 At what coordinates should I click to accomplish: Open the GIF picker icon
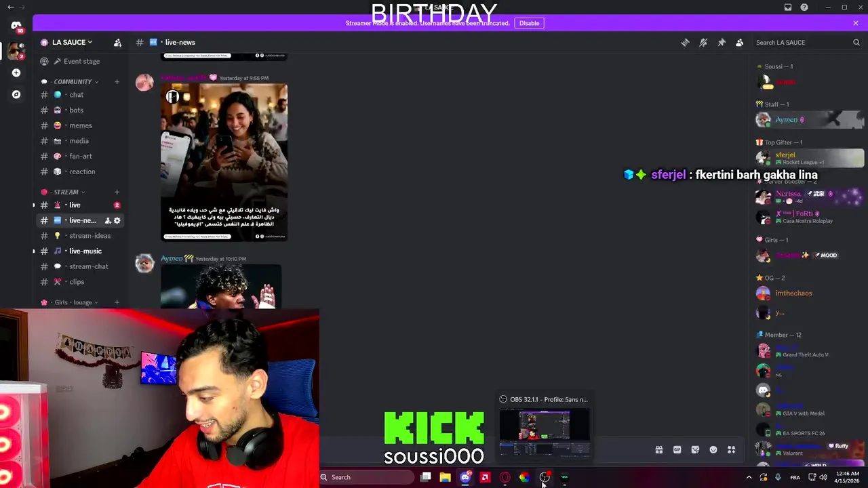[677, 449]
